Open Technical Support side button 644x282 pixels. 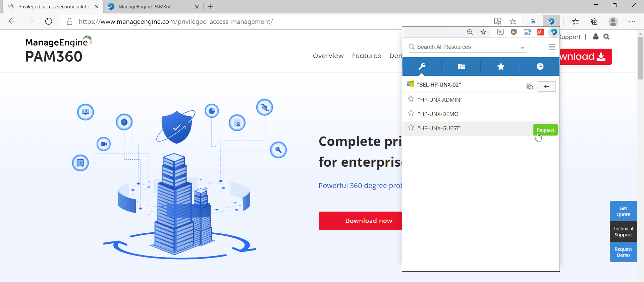tap(623, 232)
